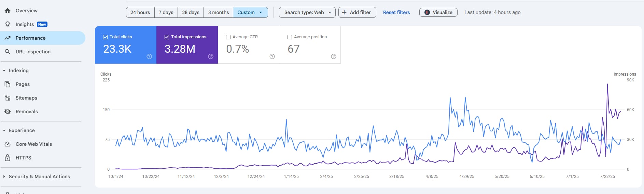The height and width of the screenshot is (194, 644).
Task: Switch to the 3 months range
Action: [219, 12]
